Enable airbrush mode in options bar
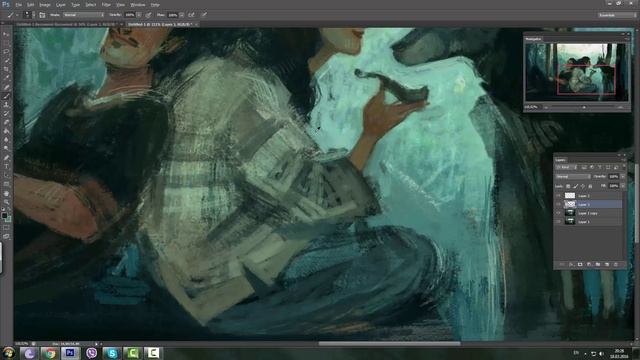The width and height of the screenshot is (640, 360). (x=191, y=15)
